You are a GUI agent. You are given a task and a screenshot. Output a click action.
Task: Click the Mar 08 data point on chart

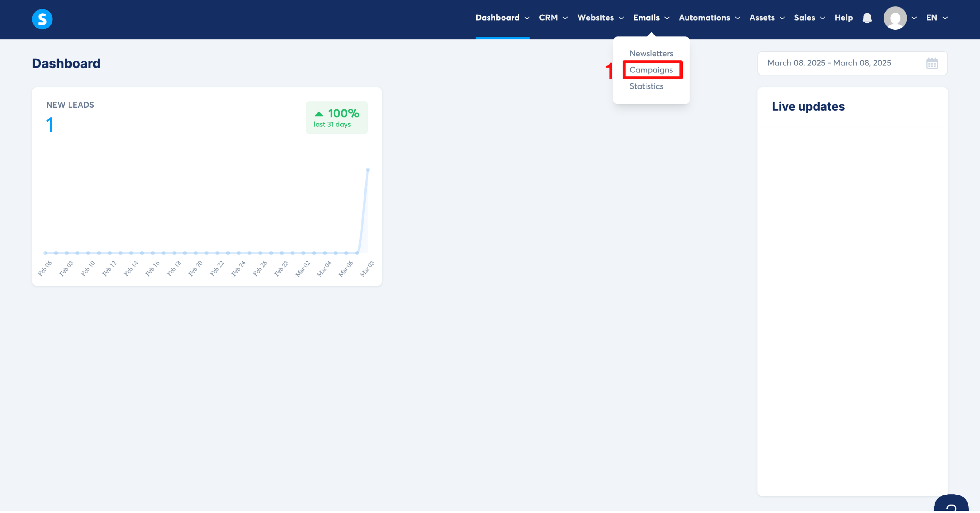tap(367, 169)
